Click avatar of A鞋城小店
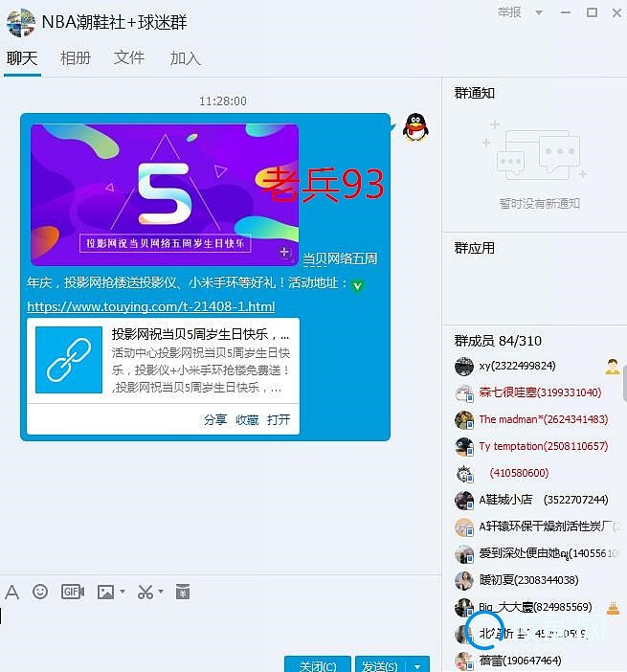Screen dimensions: 627x672 pos(464,500)
